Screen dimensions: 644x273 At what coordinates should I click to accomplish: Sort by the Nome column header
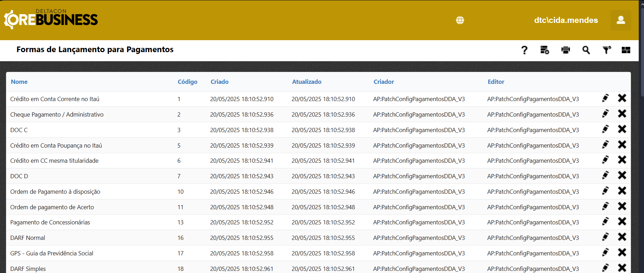click(19, 82)
